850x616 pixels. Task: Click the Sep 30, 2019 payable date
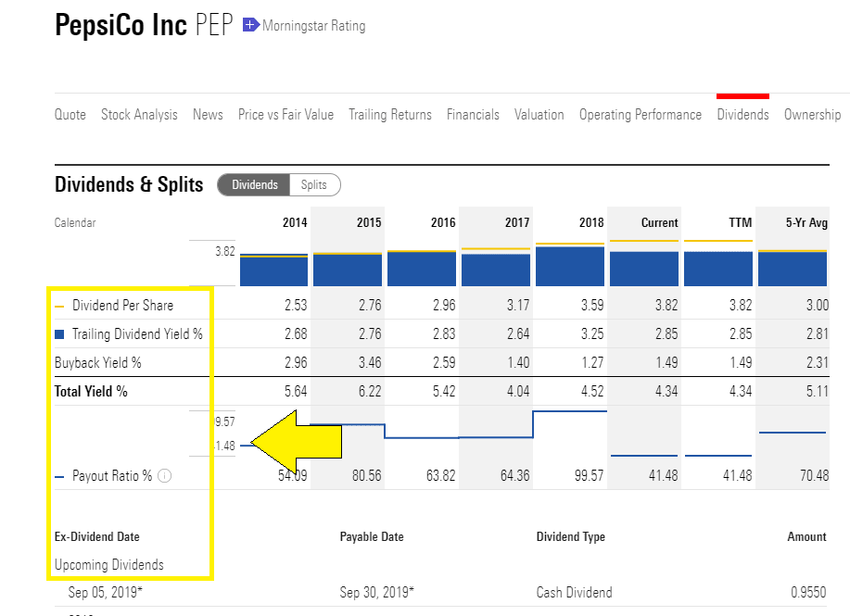(376, 593)
